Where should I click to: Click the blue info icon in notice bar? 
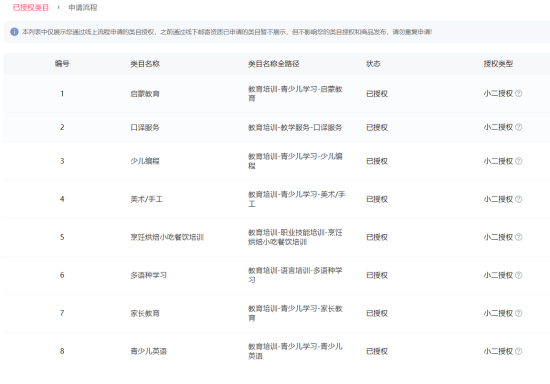point(14,32)
